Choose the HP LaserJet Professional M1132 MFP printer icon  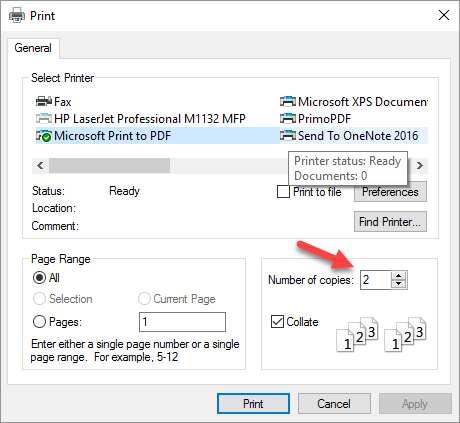[x=44, y=118]
